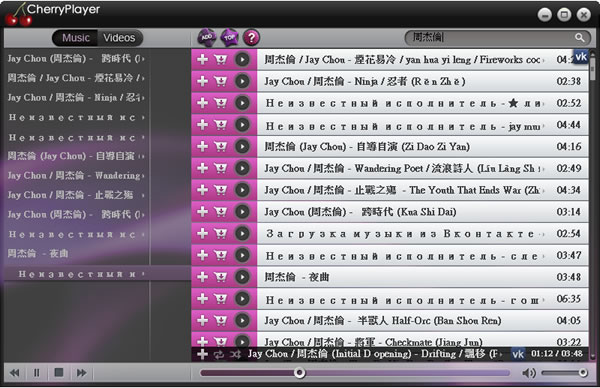This screenshot has width=600, height=388.
Task: Click the purple ADD star button
Action: point(207,37)
